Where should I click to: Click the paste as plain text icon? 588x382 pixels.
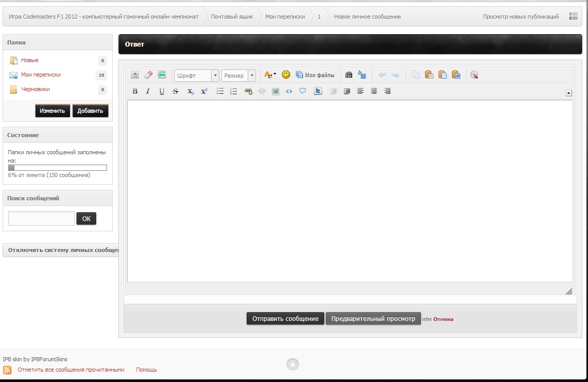point(443,75)
